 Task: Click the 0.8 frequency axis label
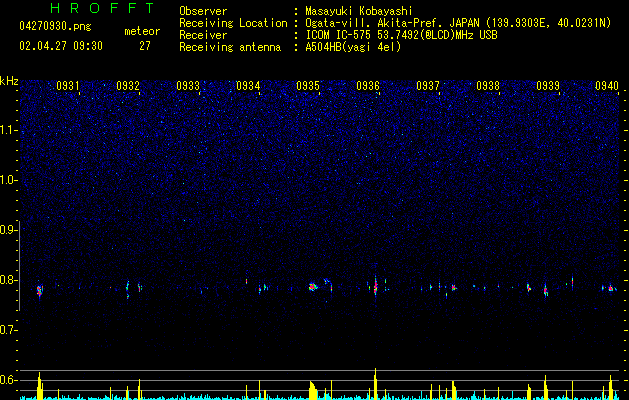tap(7, 280)
